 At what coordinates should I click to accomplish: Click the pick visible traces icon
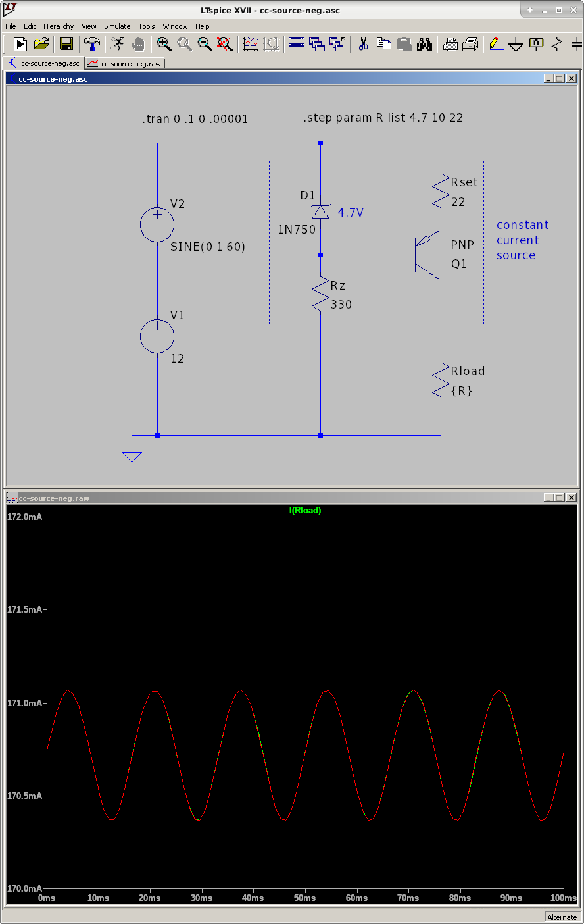(271, 44)
